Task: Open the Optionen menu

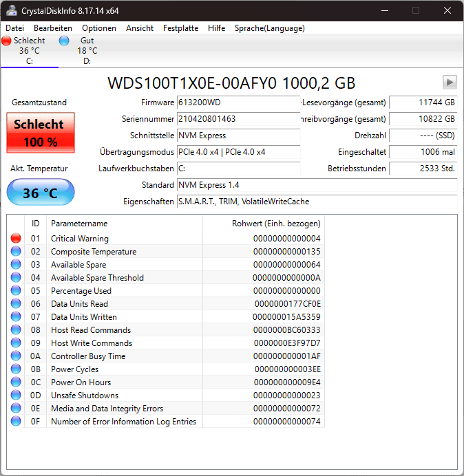Action: pos(99,28)
